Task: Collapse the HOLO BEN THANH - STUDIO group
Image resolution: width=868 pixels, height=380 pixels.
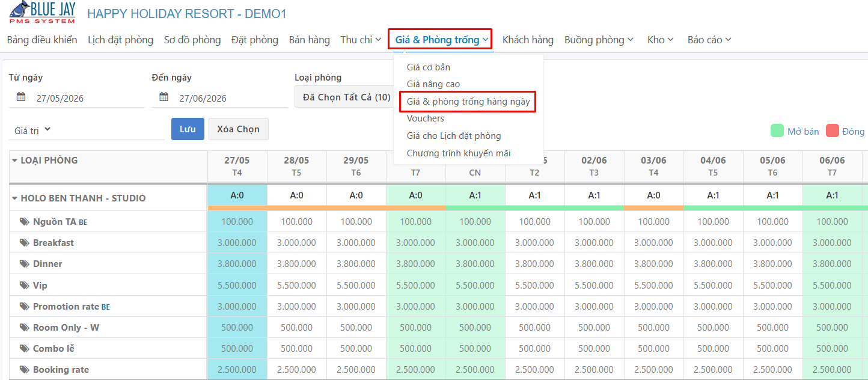Action: pos(15,198)
